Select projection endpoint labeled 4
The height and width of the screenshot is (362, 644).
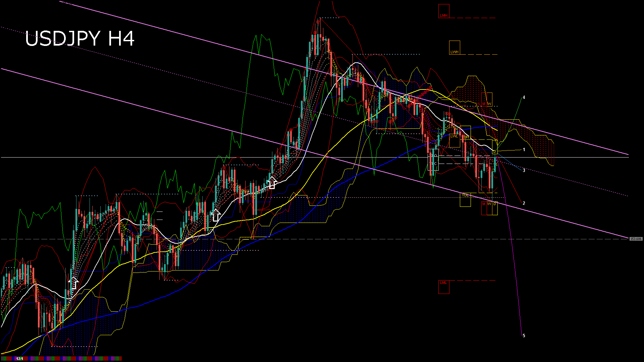click(524, 98)
